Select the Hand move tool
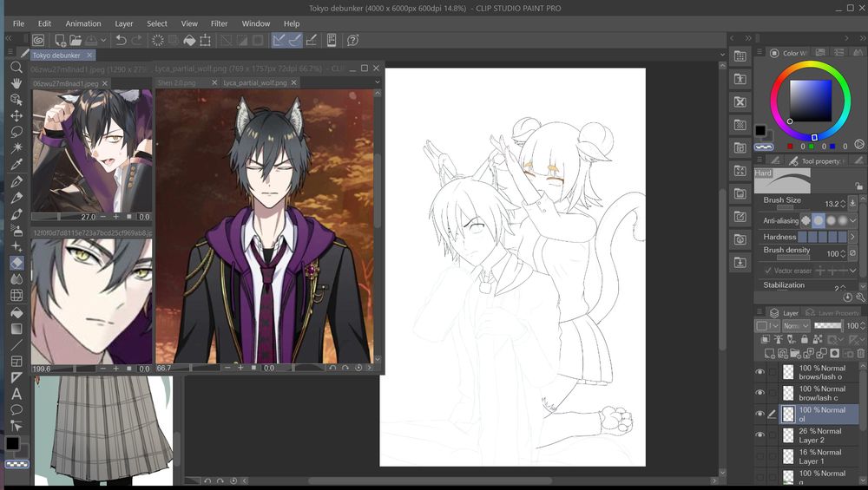 pyautogui.click(x=16, y=83)
